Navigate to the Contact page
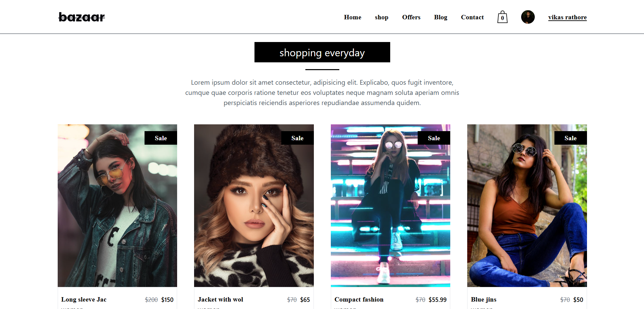Image resolution: width=644 pixels, height=309 pixels. pyautogui.click(x=472, y=17)
